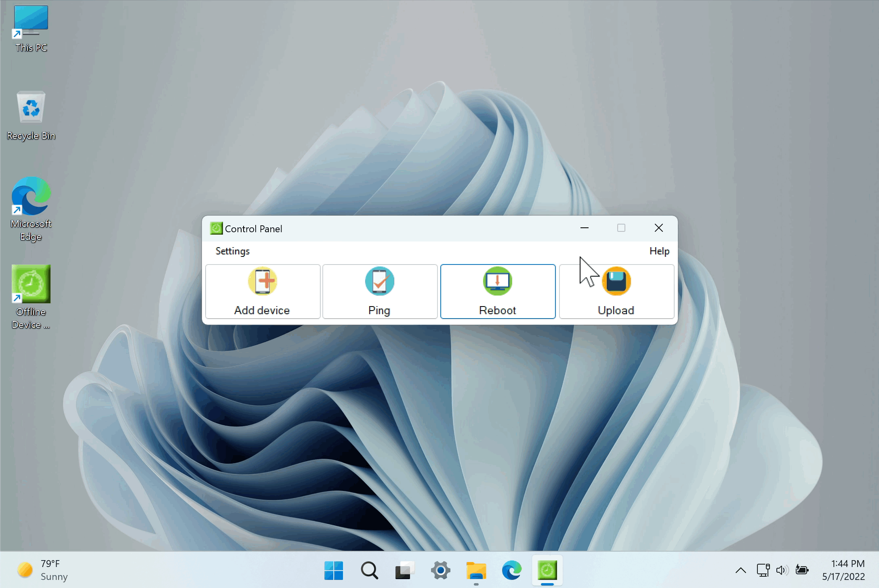The height and width of the screenshot is (588, 879).
Task: Select the This PC desktop icon
Action: click(31, 29)
